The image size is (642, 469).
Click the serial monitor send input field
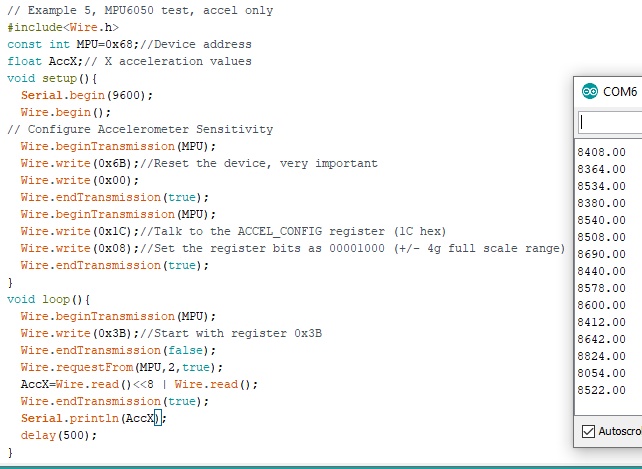(610, 122)
